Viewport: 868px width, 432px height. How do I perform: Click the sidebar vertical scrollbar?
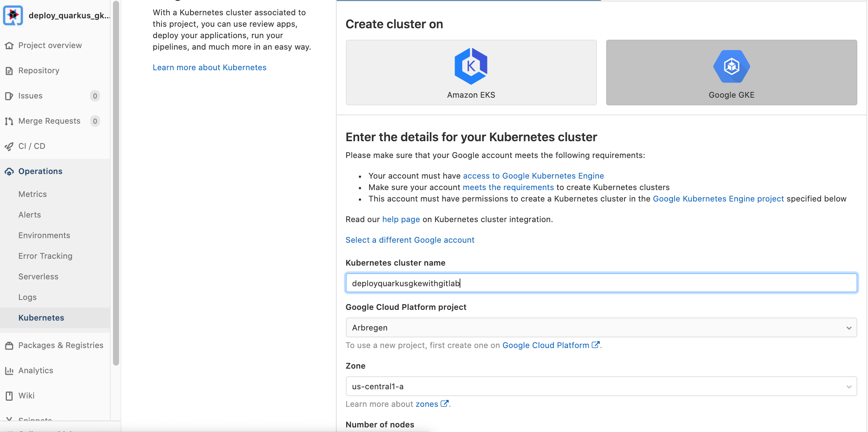tap(116, 183)
